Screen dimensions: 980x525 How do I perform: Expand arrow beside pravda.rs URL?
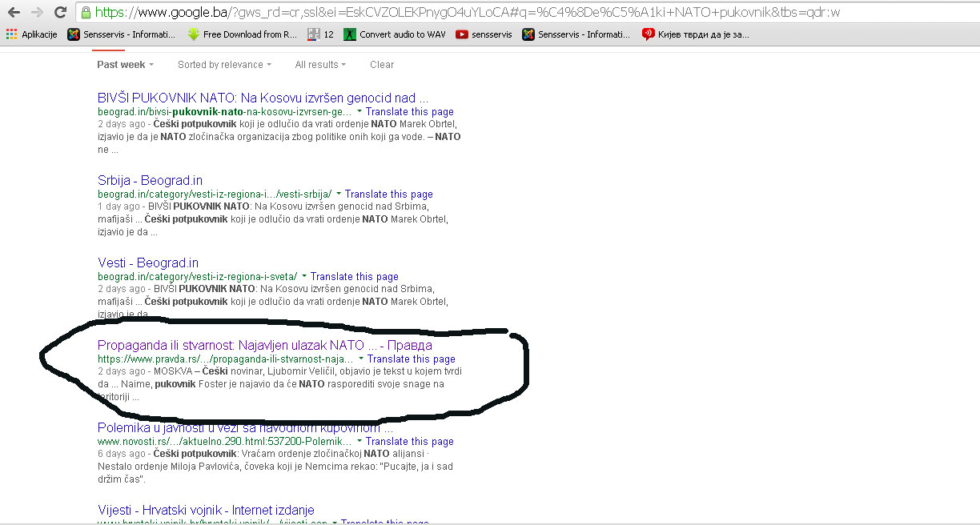361,359
